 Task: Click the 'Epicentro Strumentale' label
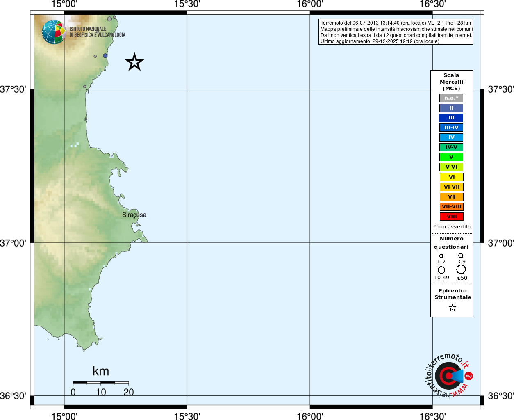(x=453, y=294)
